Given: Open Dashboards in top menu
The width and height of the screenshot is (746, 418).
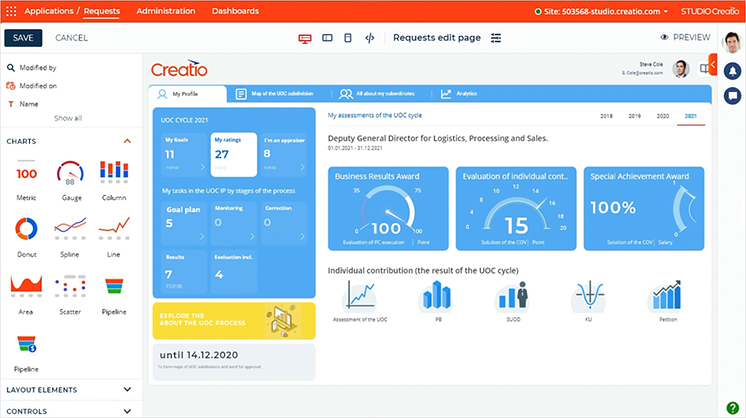Looking at the screenshot, I should point(235,11).
